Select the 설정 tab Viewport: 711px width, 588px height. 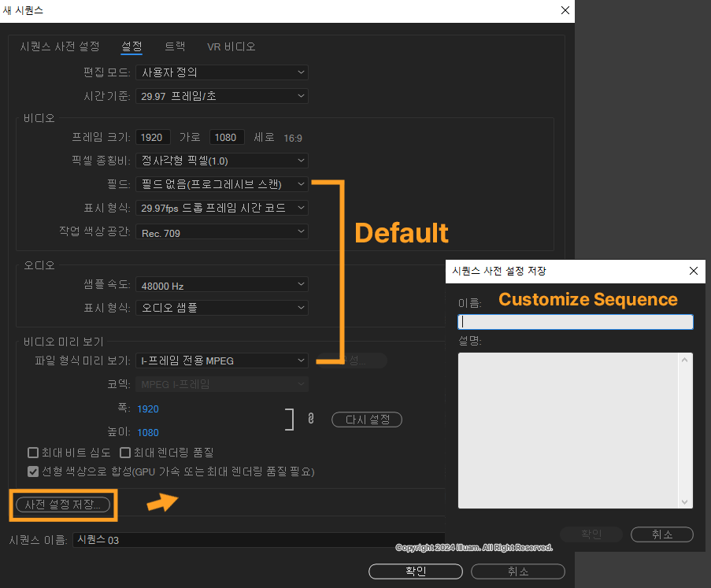click(x=131, y=46)
